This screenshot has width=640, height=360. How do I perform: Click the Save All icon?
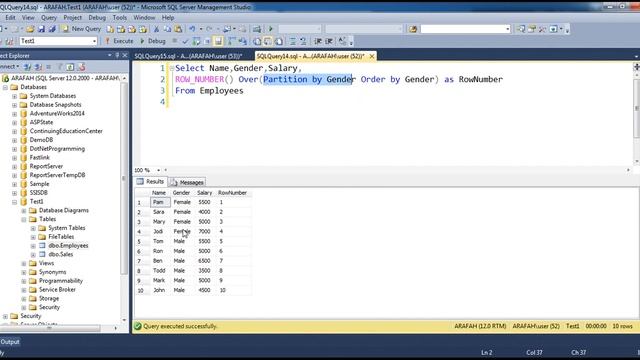[x=52, y=29]
